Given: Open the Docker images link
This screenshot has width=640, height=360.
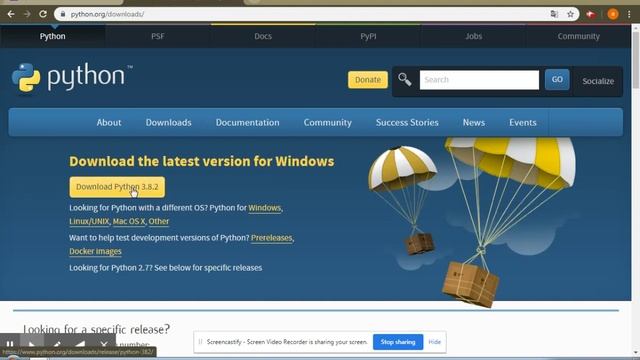Looking at the screenshot, I should pos(95,251).
